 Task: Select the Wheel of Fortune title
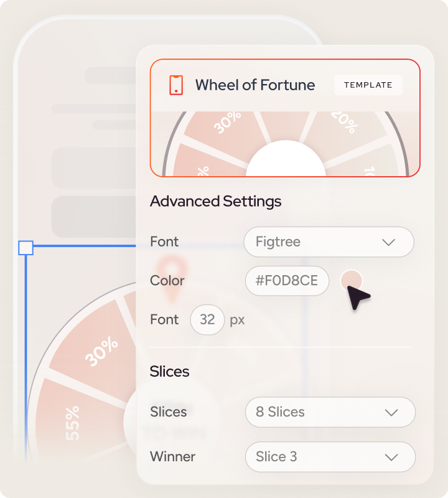tap(255, 85)
